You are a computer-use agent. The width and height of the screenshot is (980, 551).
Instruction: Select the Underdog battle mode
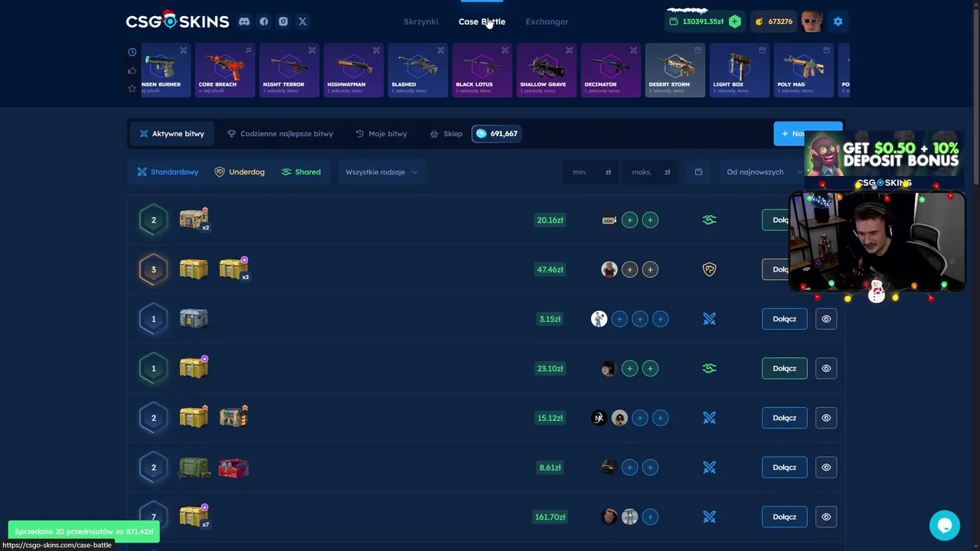(x=240, y=172)
